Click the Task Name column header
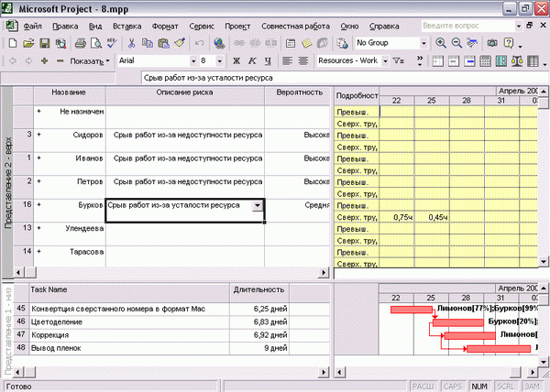 coord(129,293)
